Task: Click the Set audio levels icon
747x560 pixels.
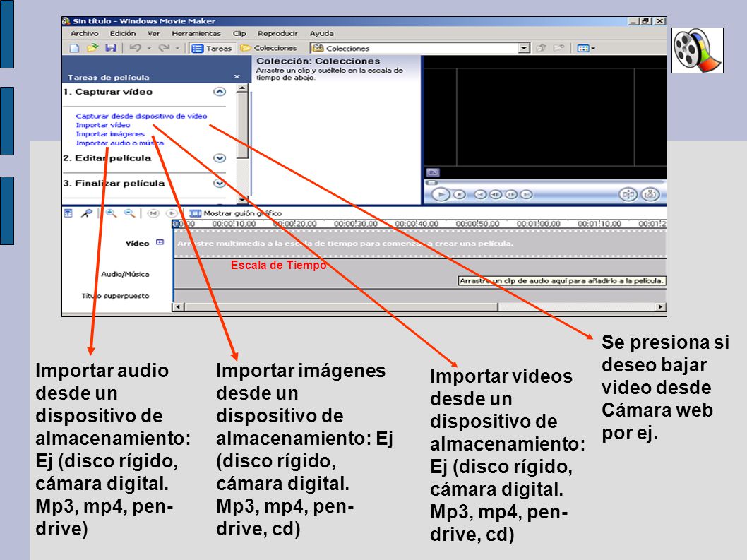Action: click(x=68, y=213)
